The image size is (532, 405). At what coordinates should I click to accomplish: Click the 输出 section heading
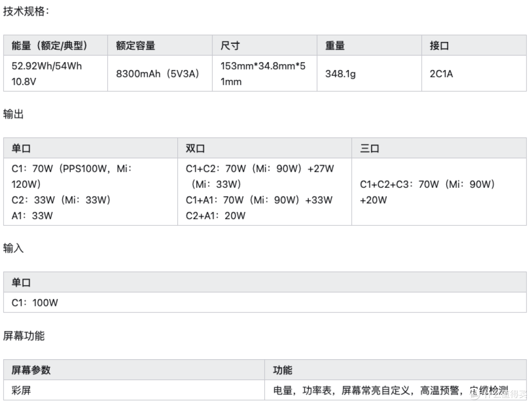(x=13, y=114)
